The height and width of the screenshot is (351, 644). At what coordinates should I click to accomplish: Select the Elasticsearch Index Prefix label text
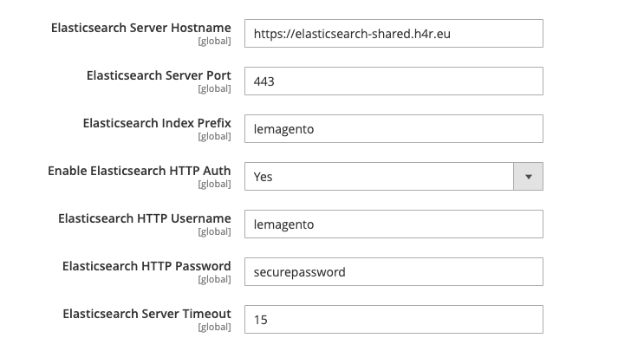tap(157, 123)
